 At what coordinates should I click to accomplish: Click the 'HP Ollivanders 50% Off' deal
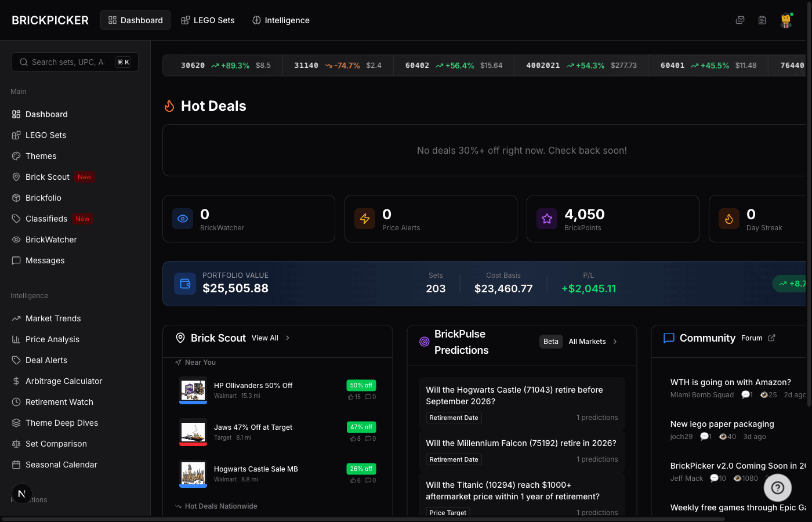click(253, 385)
